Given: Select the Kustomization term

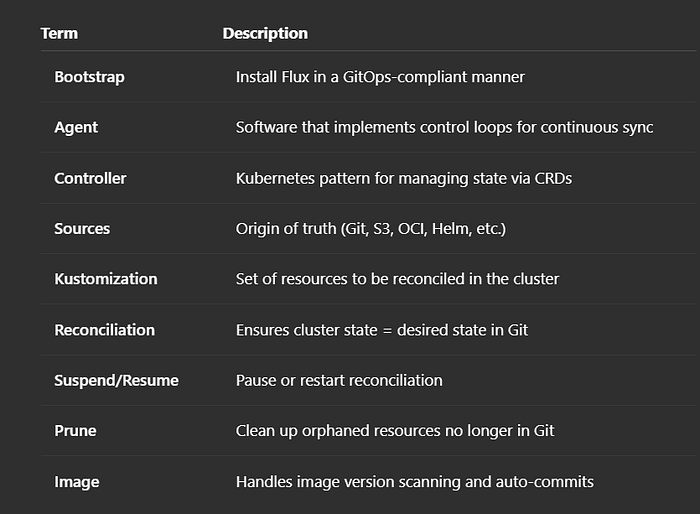Looking at the screenshot, I should (x=106, y=279).
